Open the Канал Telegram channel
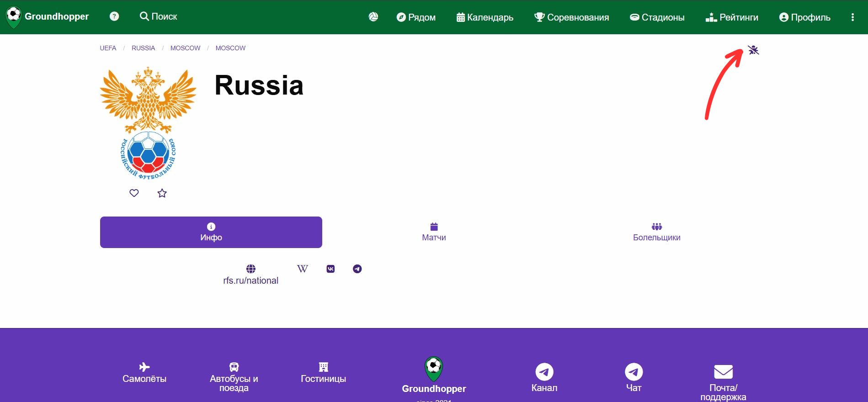 (544, 378)
